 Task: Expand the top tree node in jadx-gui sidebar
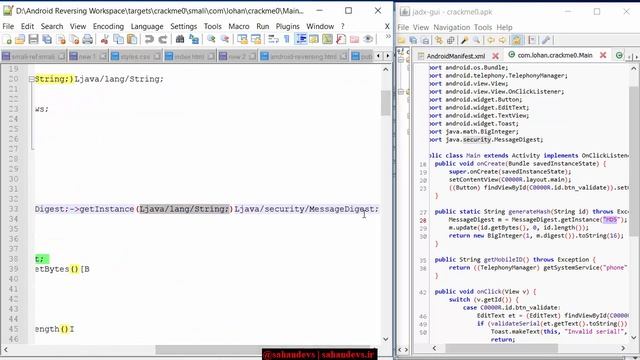coord(401,59)
